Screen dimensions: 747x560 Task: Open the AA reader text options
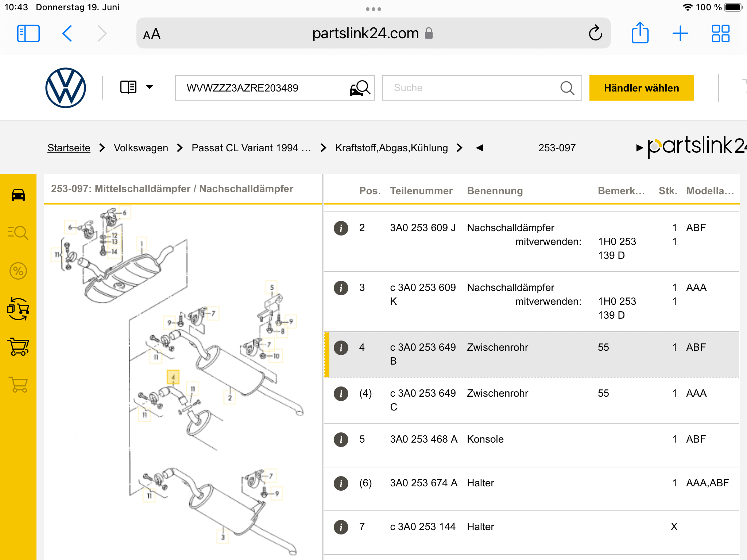[152, 34]
